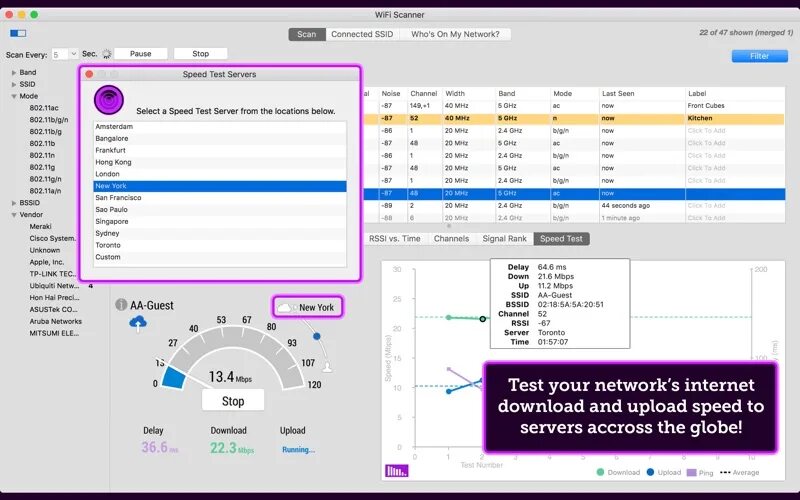
Task: Open the New York server selector
Action: pyautogui.click(x=307, y=307)
